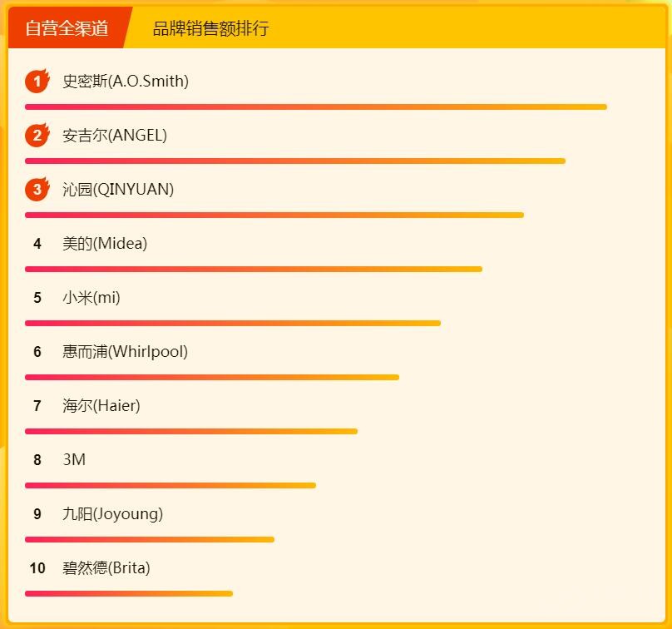Click the 惠而浦(Whirlpool) brand name
This screenshot has width=672, height=629.
[125, 352]
